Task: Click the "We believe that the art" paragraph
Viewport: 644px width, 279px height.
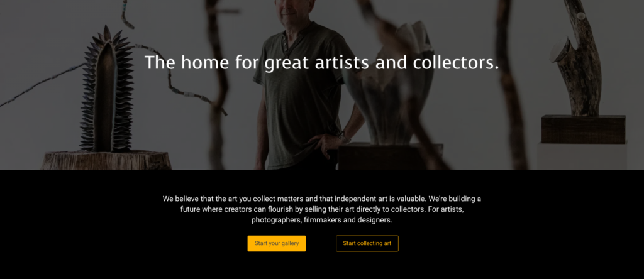Action: 321,210
